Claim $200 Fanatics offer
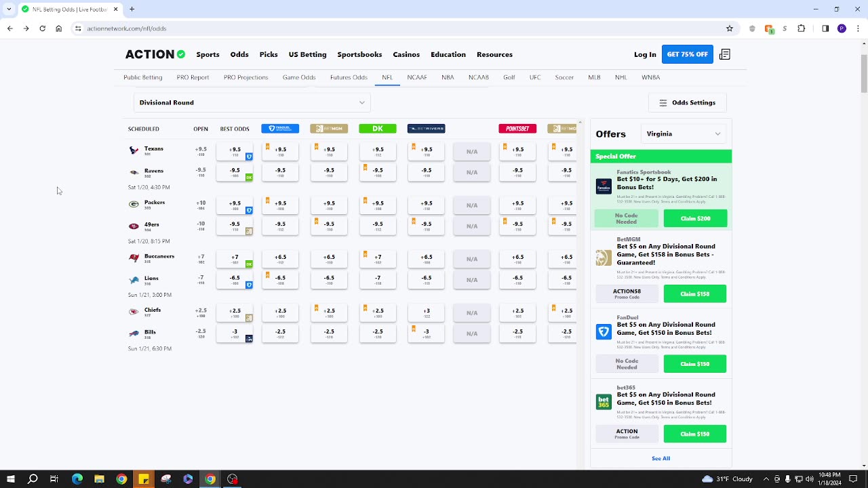Image resolution: width=868 pixels, height=488 pixels. (695, 218)
